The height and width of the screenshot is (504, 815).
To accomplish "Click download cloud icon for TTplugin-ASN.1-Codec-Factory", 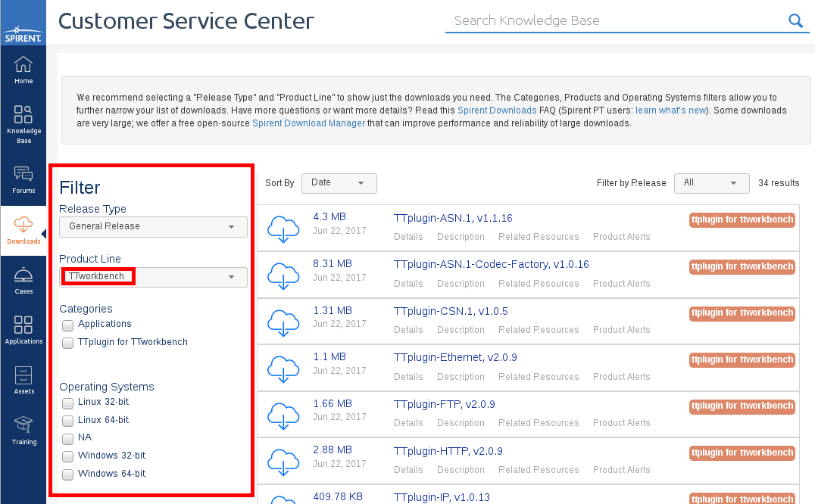I will [x=283, y=275].
